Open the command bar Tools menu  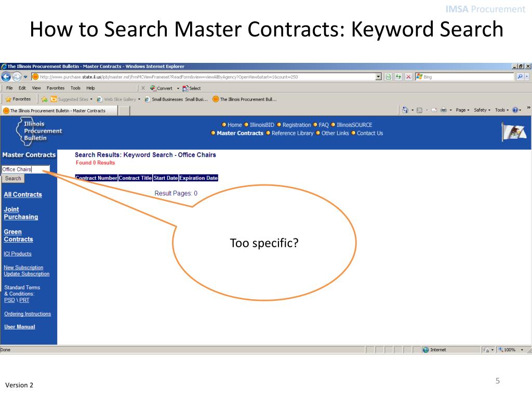tap(502, 110)
